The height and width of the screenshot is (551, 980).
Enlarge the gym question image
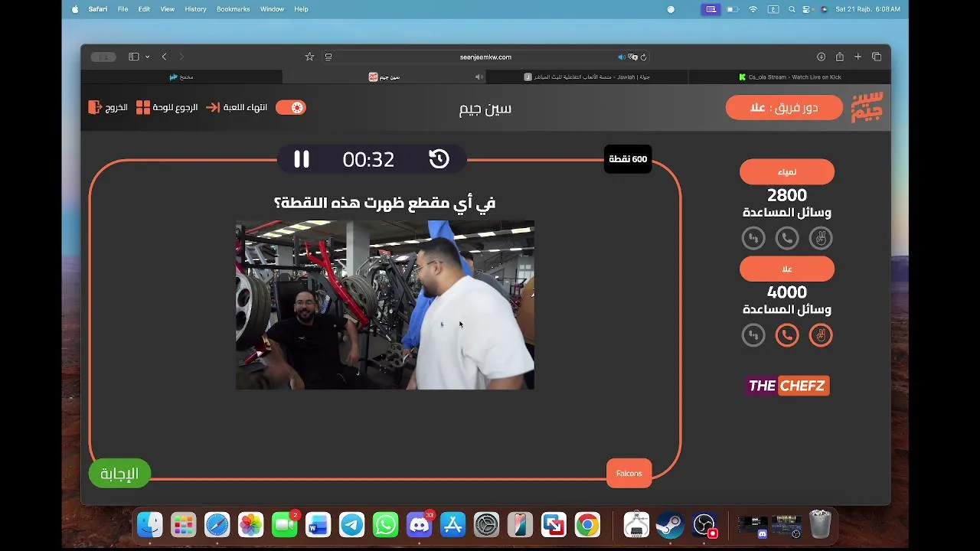pos(385,305)
